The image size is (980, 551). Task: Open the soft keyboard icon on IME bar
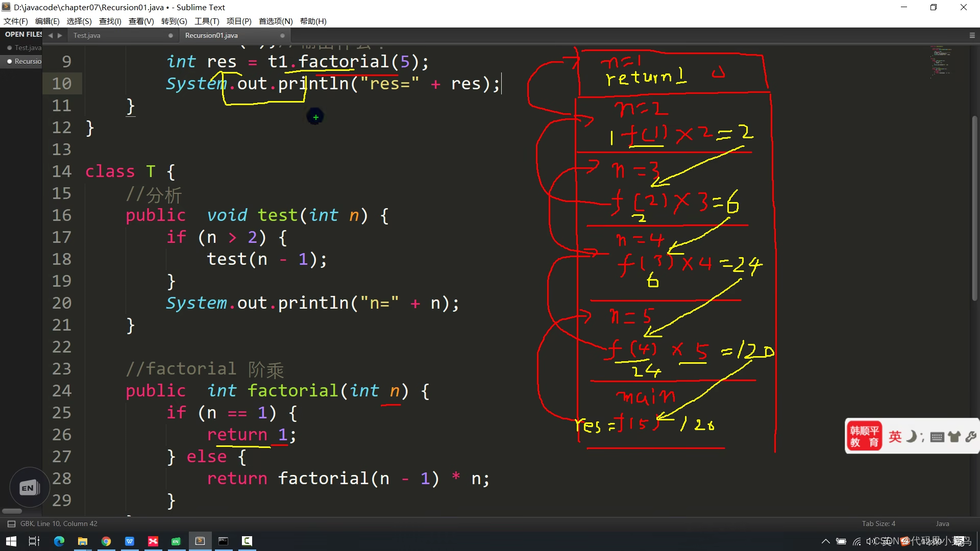pos(937,437)
